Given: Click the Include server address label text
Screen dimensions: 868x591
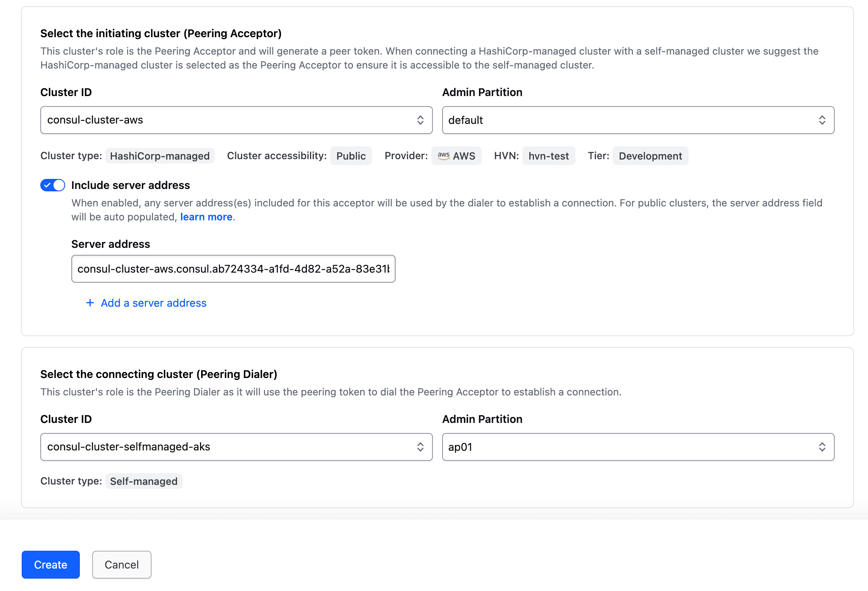Looking at the screenshot, I should click(131, 185).
